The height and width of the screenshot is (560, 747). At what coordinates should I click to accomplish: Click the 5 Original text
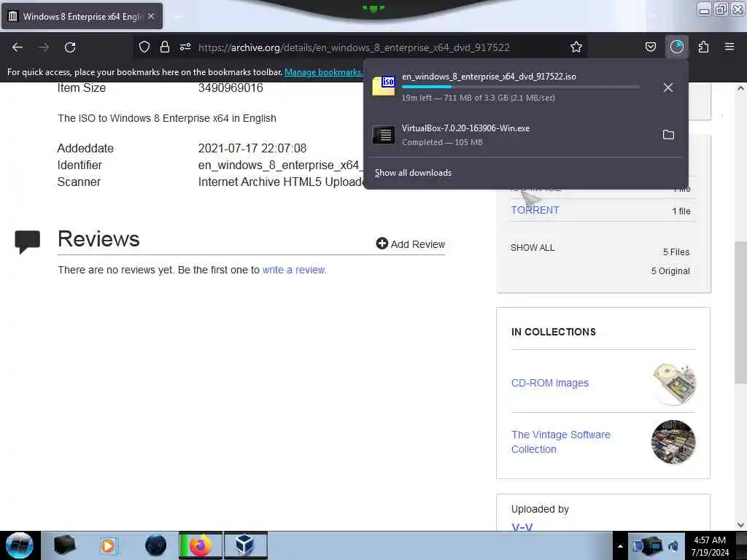pyautogui.click(x=670, y=271)
